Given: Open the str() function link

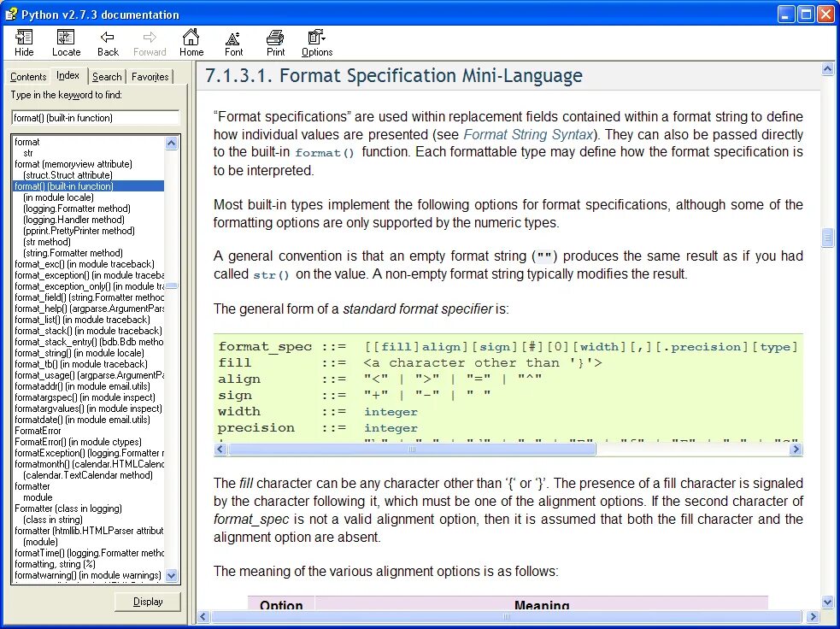Looking at the screenshot, I should (271, 275).
